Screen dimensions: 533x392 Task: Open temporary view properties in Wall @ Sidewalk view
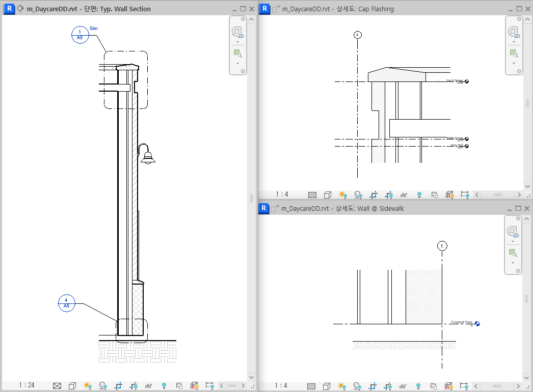(x=434, y=386)
